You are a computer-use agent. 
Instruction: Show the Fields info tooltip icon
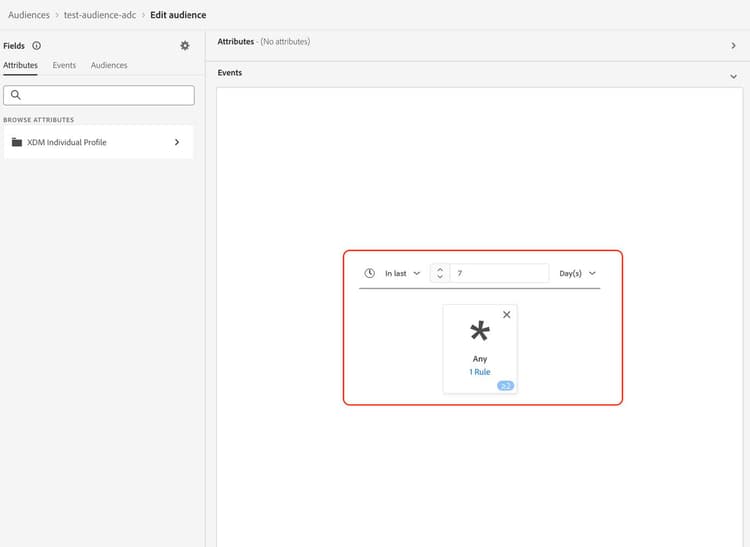[36, 45]
